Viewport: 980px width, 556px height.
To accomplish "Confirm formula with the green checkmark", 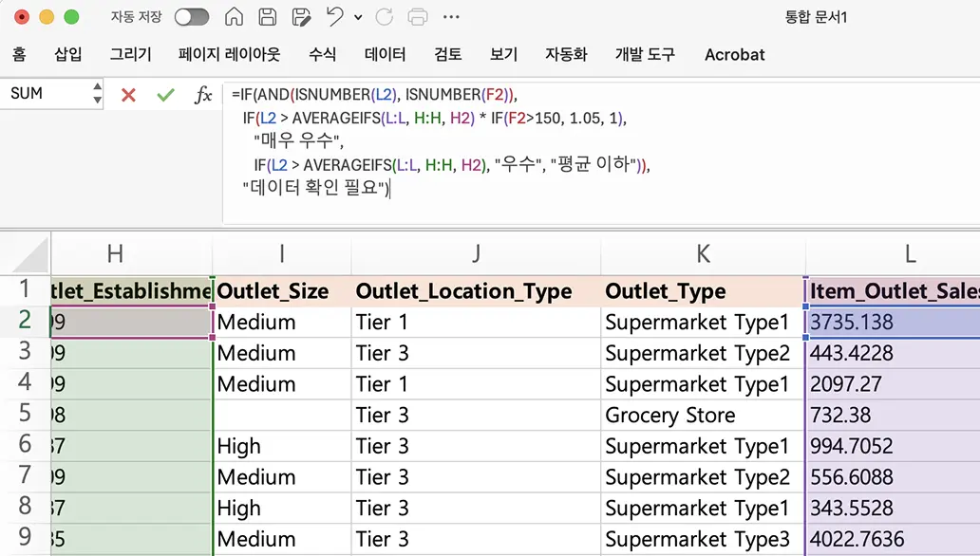I will click(x=166, y=95).
